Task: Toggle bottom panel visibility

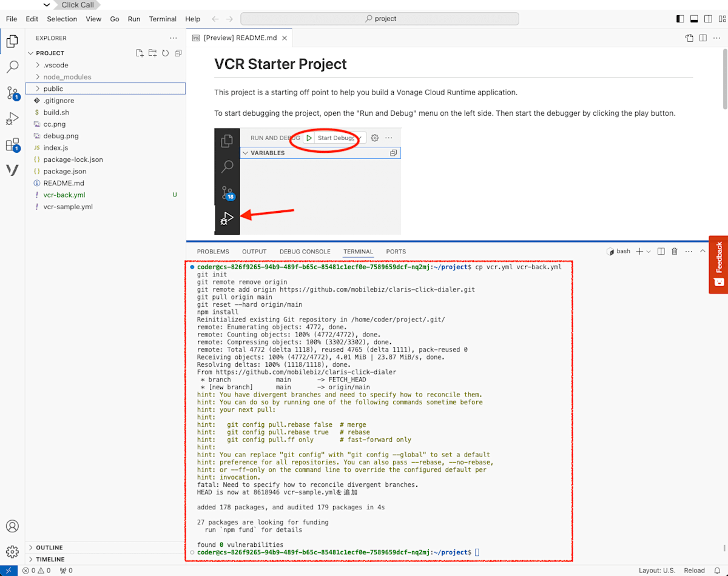Action: [694, 19]
